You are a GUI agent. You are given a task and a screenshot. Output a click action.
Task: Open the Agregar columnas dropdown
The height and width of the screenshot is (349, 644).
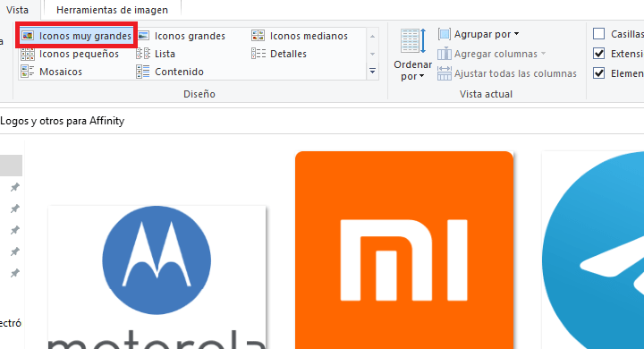pos(491,54)
